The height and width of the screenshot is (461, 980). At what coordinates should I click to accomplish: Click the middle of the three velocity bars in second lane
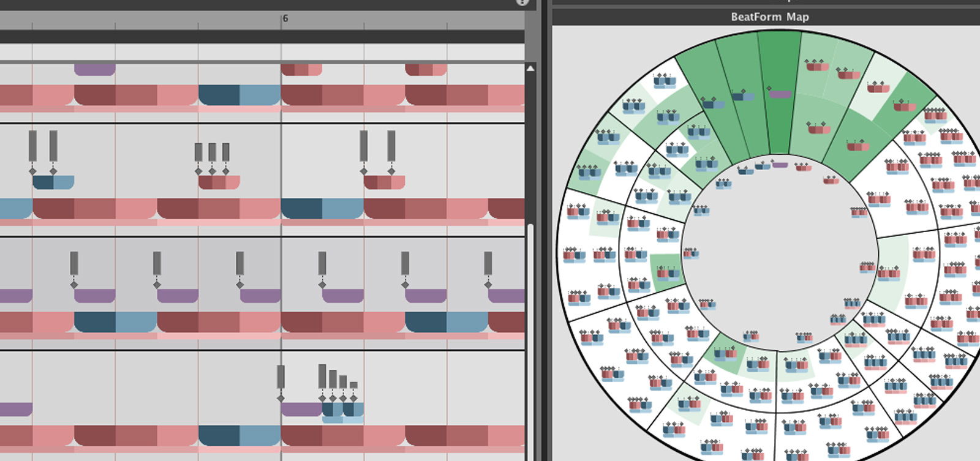[212, 152]
